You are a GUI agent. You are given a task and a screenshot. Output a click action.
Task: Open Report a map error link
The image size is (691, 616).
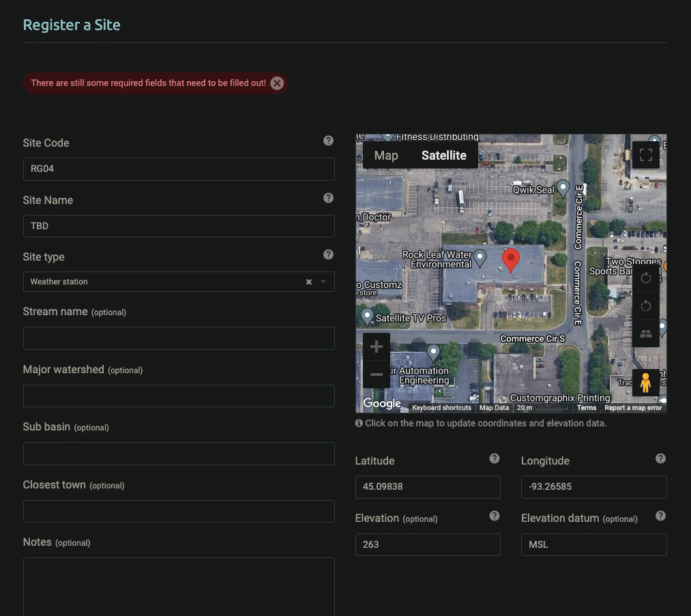[633, 408]
